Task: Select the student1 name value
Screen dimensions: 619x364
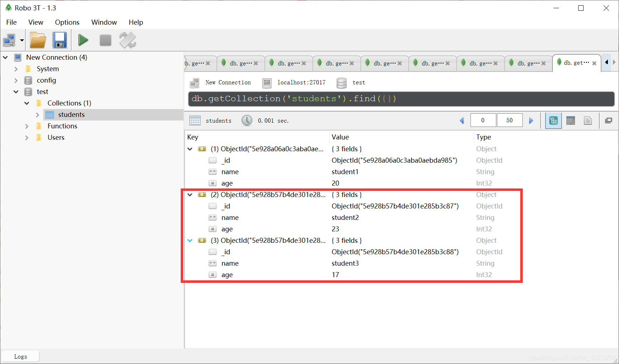Action: point(345,172)
